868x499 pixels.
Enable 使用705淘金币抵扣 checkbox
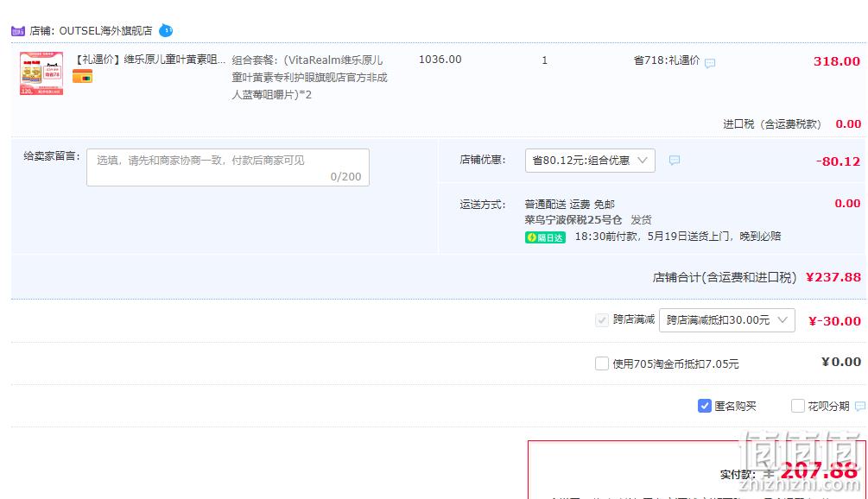(602, 363)
